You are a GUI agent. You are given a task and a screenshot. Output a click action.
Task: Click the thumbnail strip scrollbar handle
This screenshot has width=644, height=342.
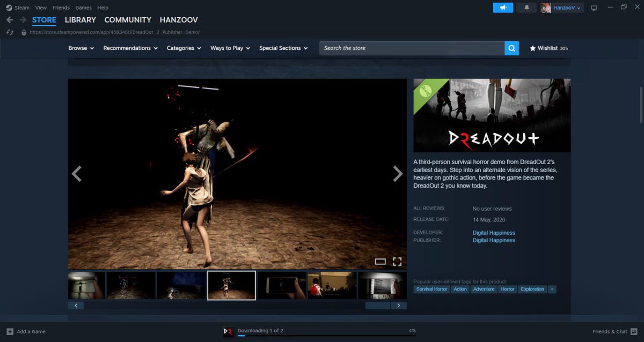(377, 306)
